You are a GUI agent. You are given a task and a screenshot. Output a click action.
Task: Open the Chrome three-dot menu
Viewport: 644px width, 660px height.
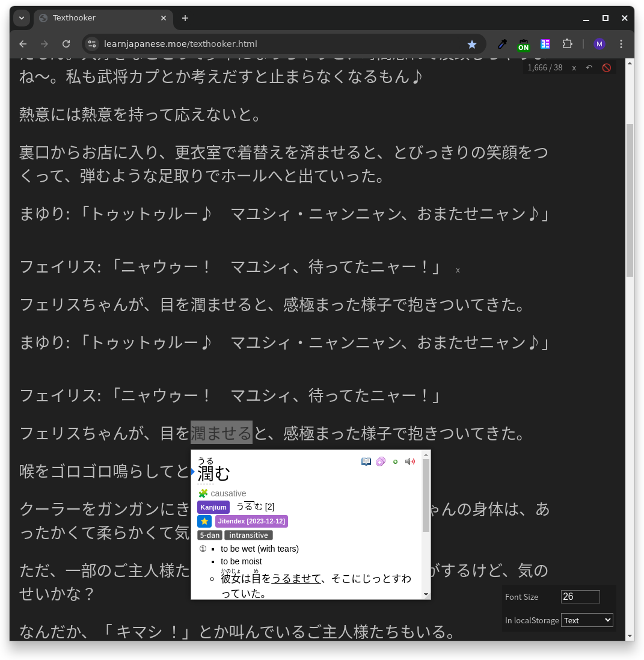pos(621,44)
